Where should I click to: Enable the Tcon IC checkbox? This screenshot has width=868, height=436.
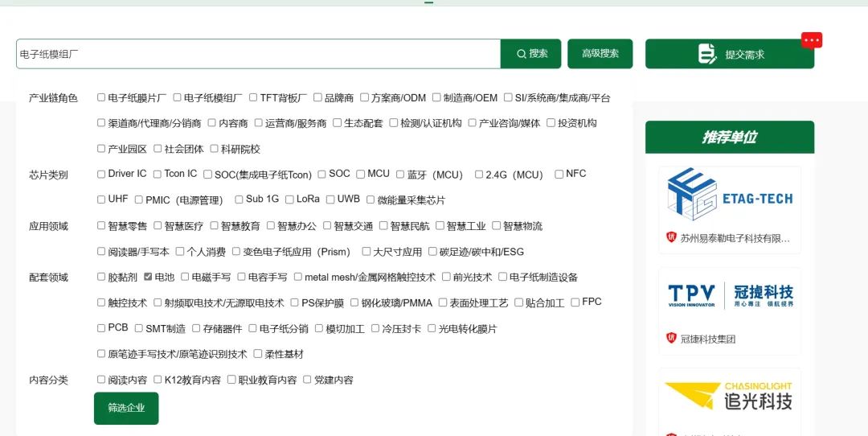click(x=158, y=174)
